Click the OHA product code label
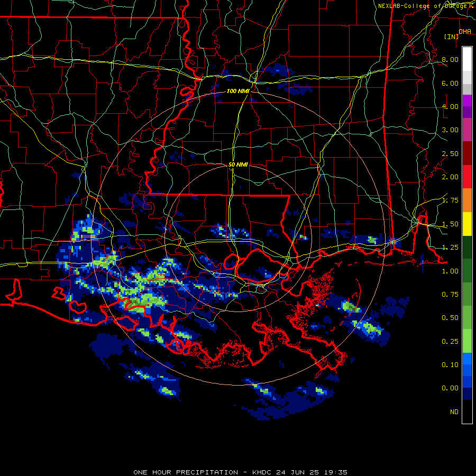The image size is (476, 476). click(x=465, y=32)
